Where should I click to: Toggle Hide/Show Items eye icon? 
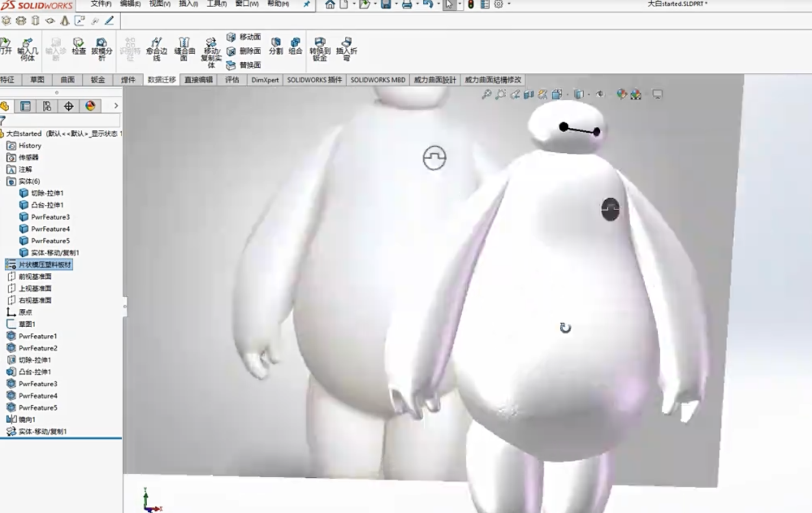coord(600,94)
